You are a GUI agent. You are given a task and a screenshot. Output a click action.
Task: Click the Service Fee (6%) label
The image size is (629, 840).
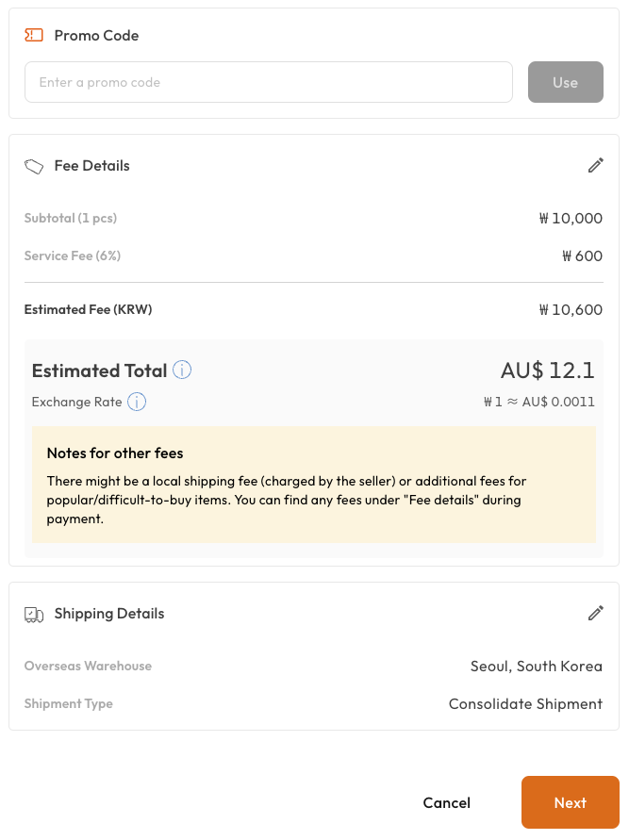[73, 255]
